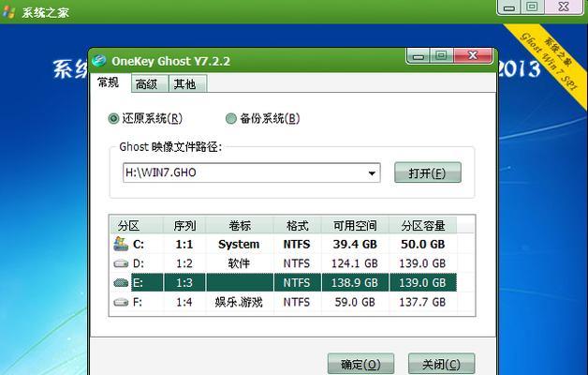The height and width of the screenshot is (375, 588).
Task: Click the 确定(O) button
Action: 360,364
